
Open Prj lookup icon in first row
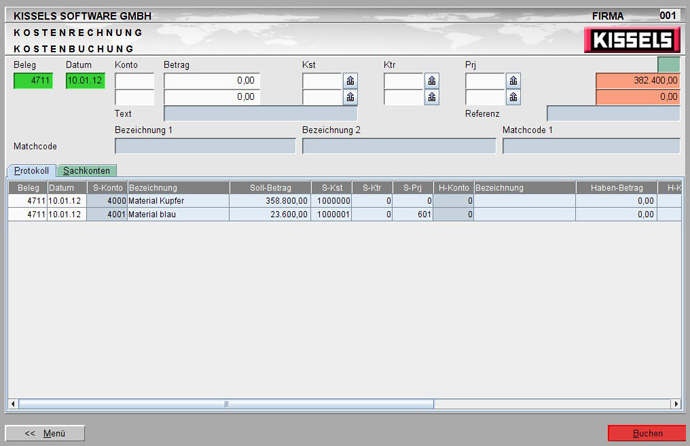point(513,80)
